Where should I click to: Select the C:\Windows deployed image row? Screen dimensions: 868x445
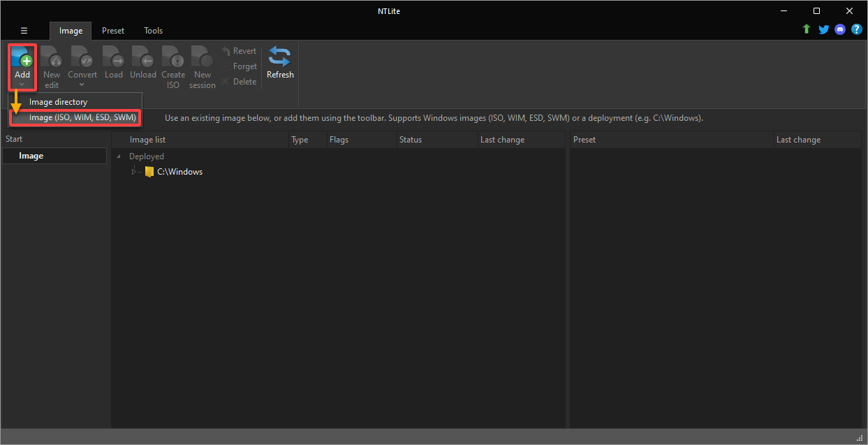click(x=339, y=172)
